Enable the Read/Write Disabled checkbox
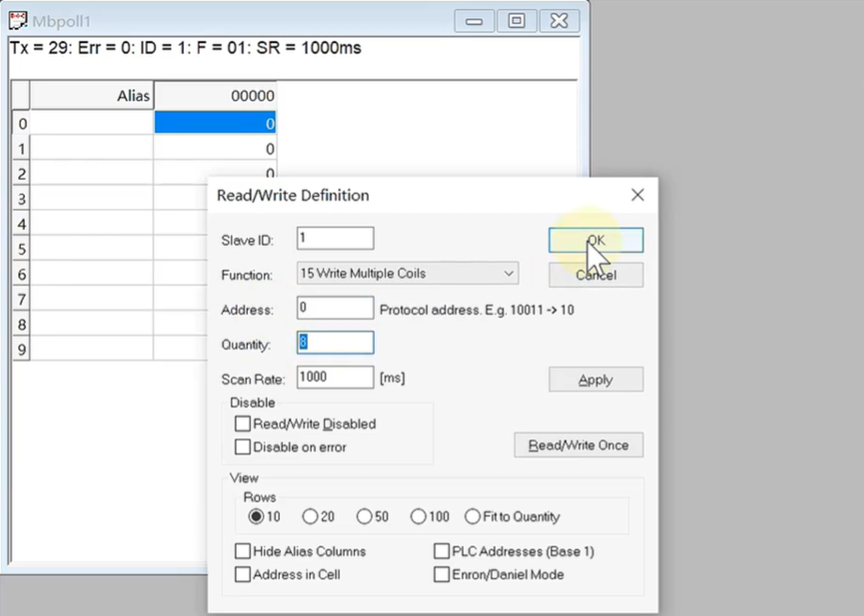The width and height of the screenshot is (864, 616). [243, 424]
